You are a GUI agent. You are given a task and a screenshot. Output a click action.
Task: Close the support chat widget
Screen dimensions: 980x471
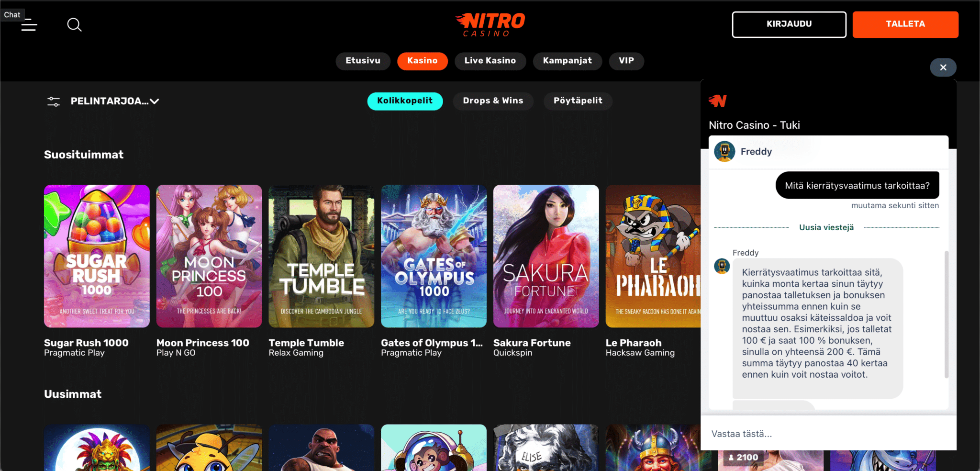pyautogui.click(x=943, y=67)
